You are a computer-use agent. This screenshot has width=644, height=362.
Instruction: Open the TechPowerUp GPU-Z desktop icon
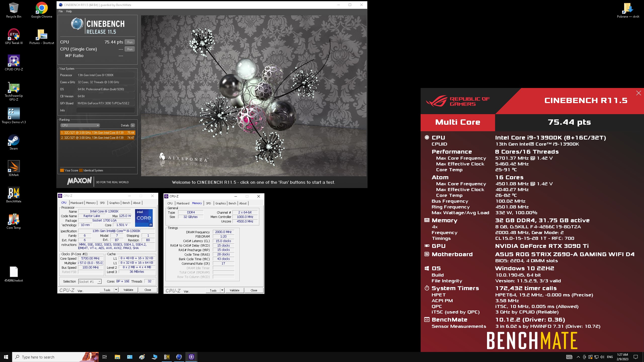tap(14, 91)
